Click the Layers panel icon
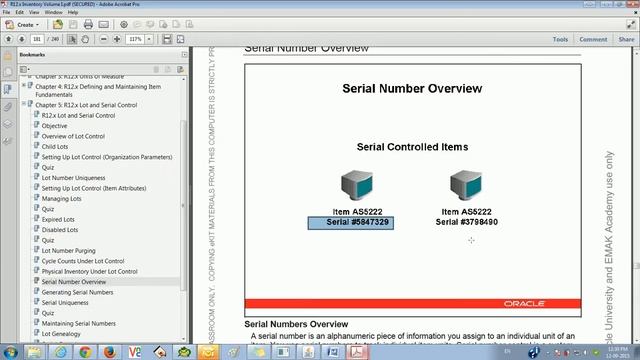This screenshot has width=640, height=360. [x=8, y=124]
